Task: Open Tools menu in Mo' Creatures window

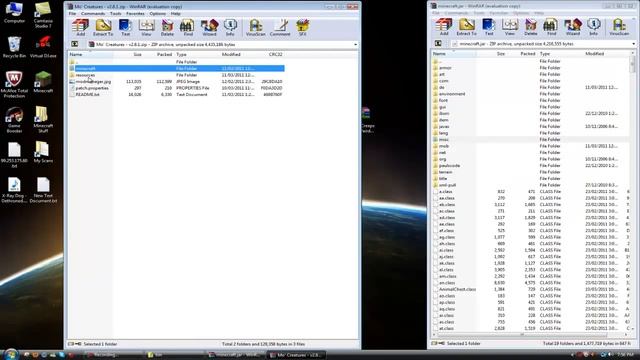Action: click(x=116, y=13)
